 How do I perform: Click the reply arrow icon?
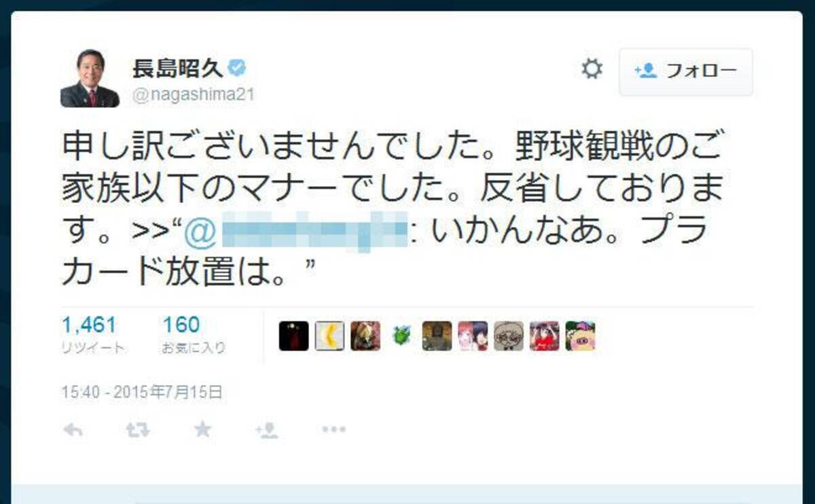[73, 429]
